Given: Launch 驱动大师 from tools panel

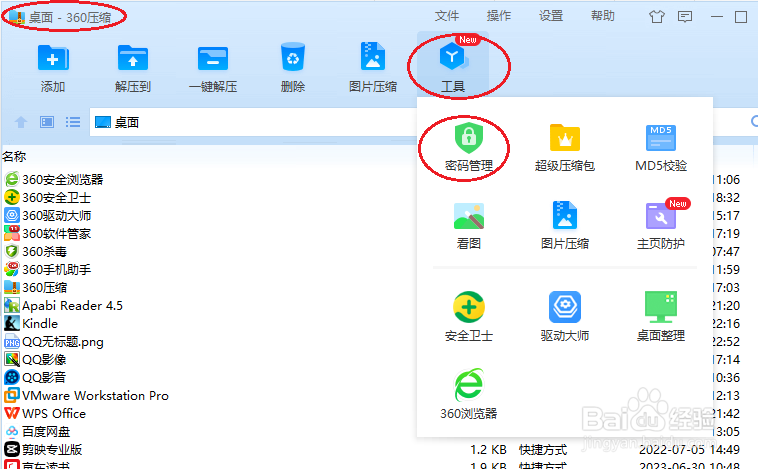Looking at the screenshot, I should tap(565, 317).
